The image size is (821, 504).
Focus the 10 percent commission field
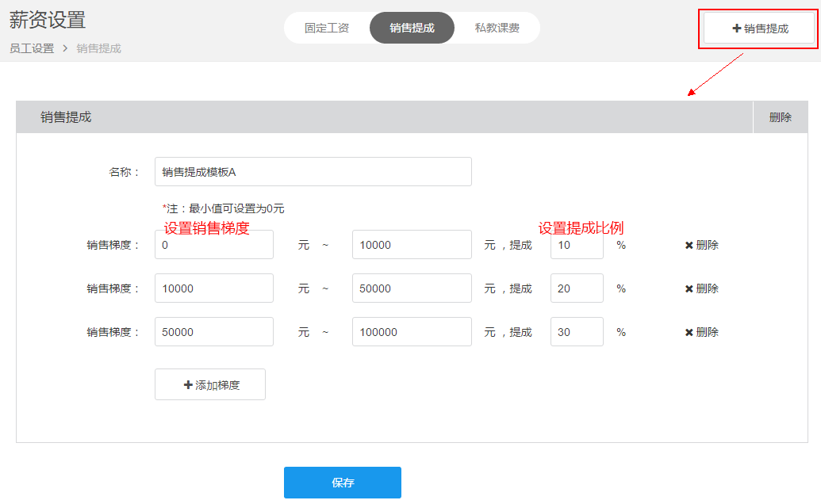pyautogui.click(x=577, y=245)
